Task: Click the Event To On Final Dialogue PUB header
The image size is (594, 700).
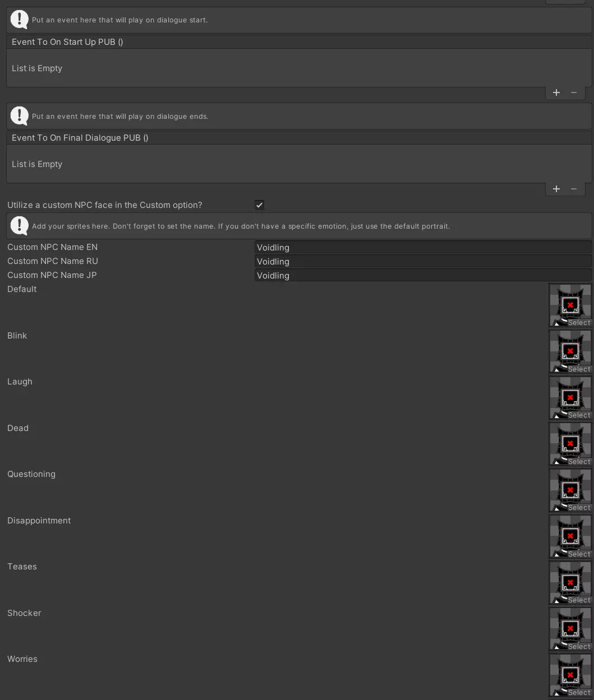Action: coord(80,138)
